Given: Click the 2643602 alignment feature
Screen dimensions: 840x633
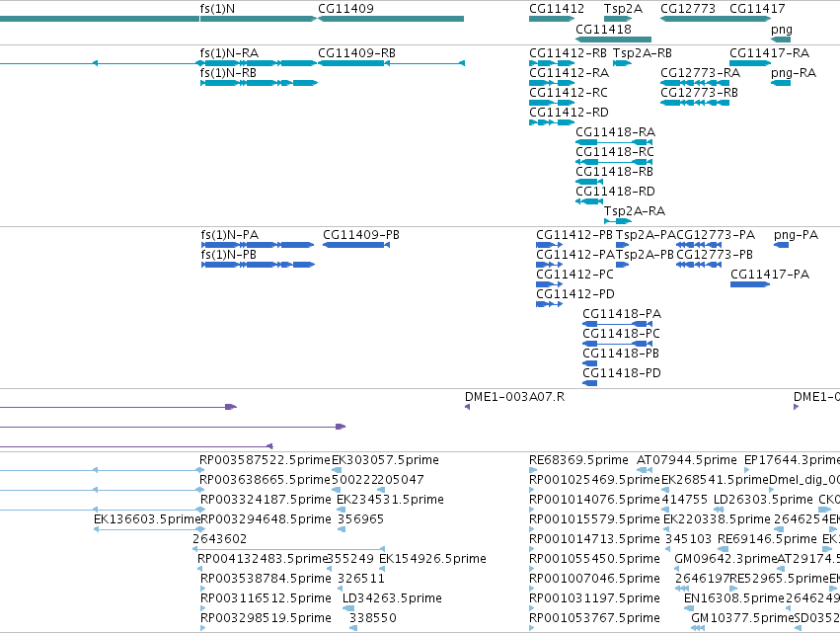Looking at the screenshot, I should [289, 549].
